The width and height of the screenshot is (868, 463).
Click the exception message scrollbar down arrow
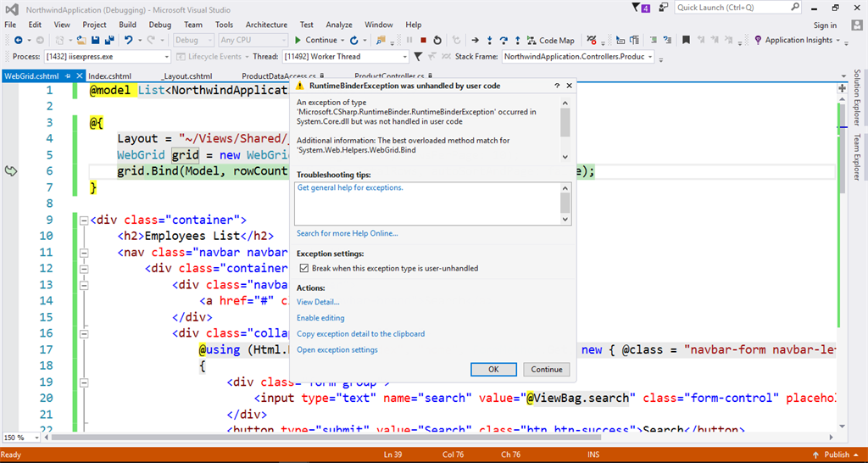pyautogui.click(x=565, y=157)
